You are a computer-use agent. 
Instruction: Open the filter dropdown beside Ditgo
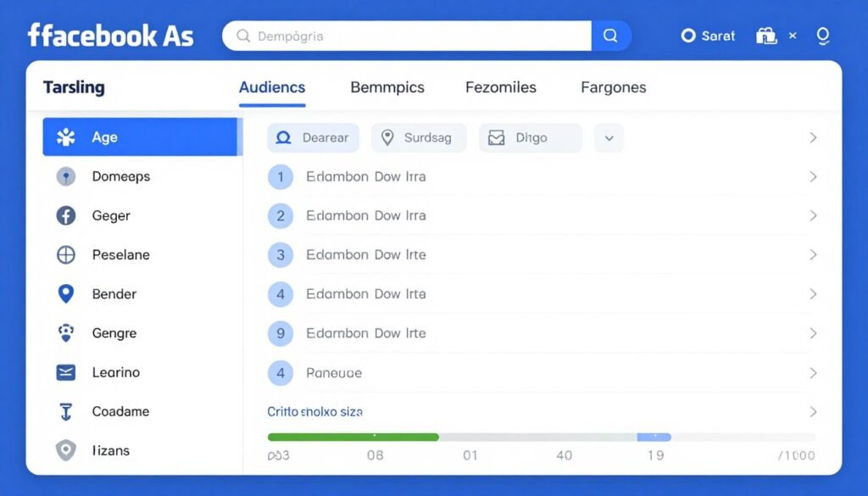click(x=609, y=137)
